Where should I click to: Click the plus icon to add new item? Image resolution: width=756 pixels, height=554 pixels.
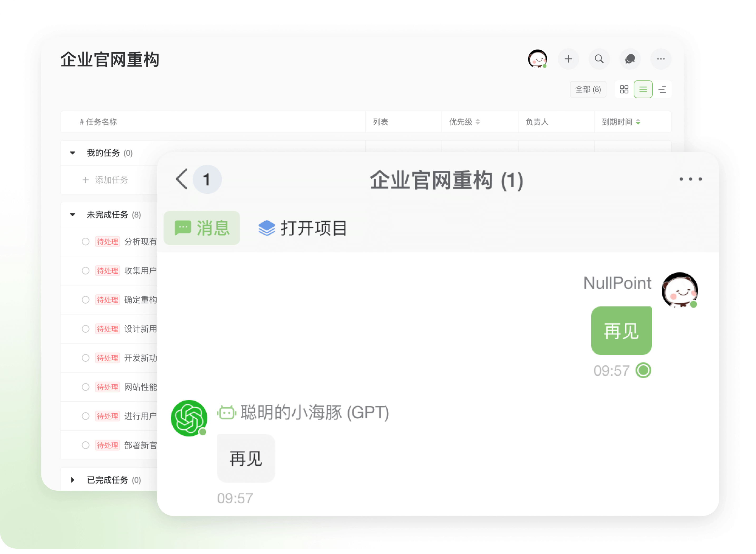tap(568, 59)
